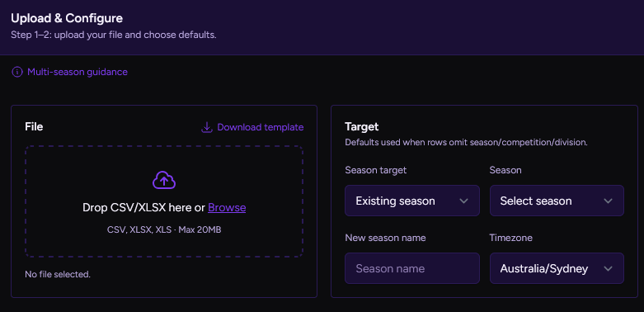The width and height of the screenshot is (644, 312).
Task: Click the 'New season name' label
Action: (x=385, y=238)
